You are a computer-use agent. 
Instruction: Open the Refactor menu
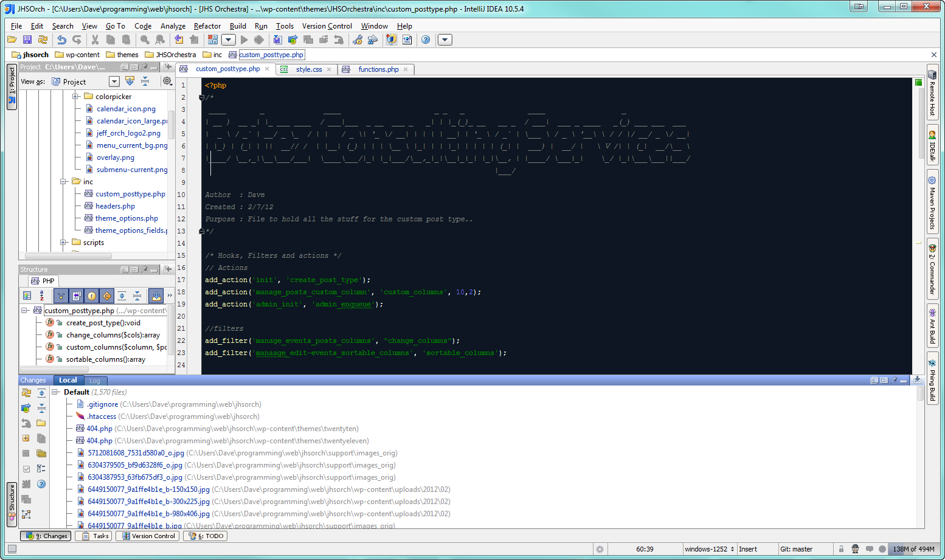207,26
